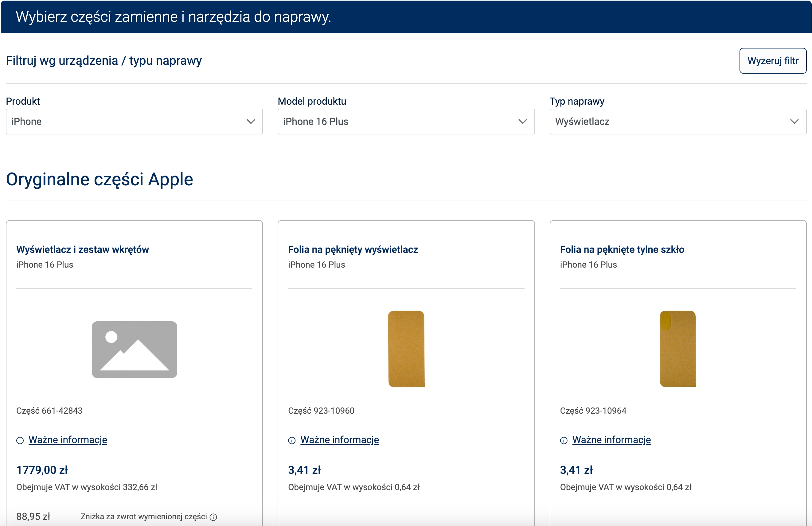Click the discount amount 88,95 zł

(x=33, y=516)
